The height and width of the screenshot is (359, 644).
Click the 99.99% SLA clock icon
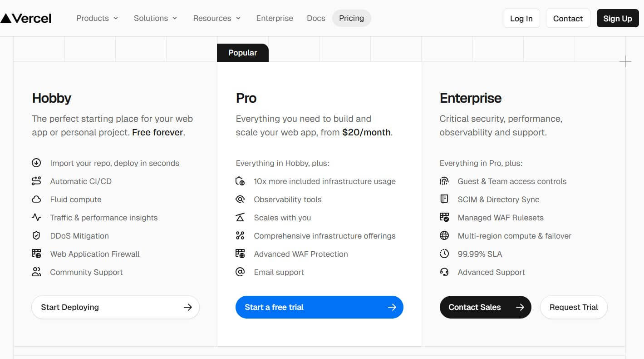tap(444, 254)
